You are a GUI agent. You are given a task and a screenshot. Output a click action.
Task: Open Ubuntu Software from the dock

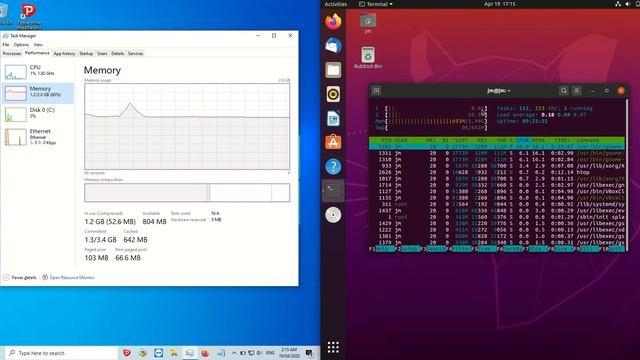tap(333, 142)
